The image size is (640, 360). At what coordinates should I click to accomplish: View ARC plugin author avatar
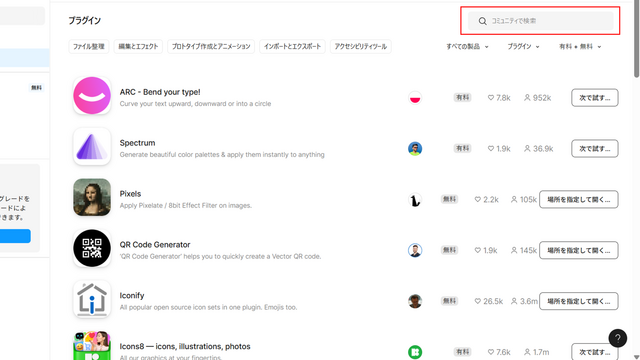click(415, 98)
